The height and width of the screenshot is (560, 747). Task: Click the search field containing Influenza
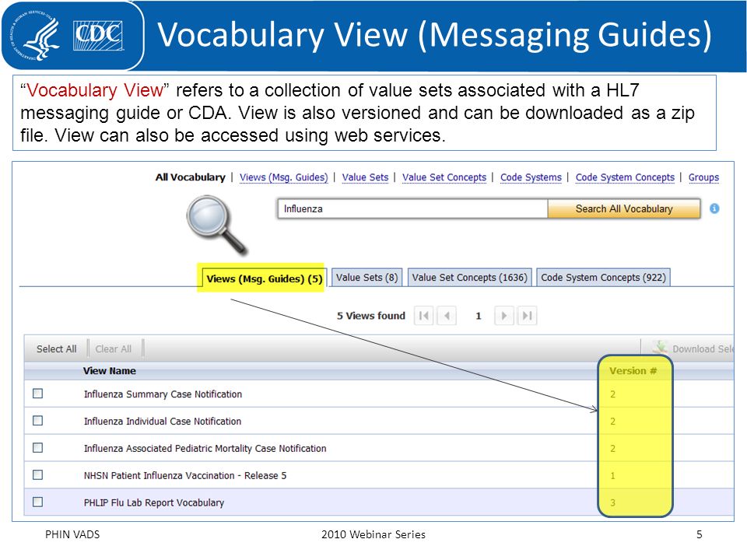[412, 208]
